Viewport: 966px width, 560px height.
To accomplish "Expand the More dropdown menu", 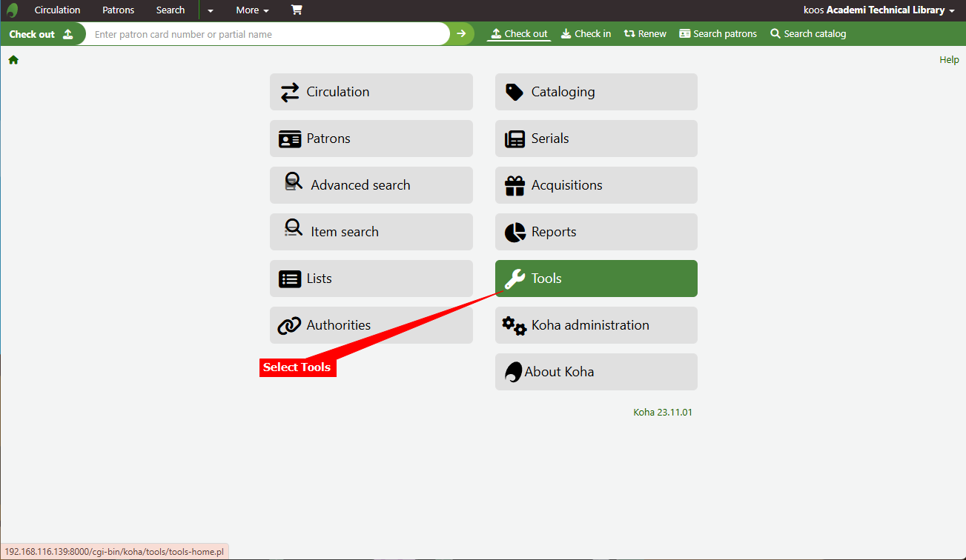I will point(252,10).
